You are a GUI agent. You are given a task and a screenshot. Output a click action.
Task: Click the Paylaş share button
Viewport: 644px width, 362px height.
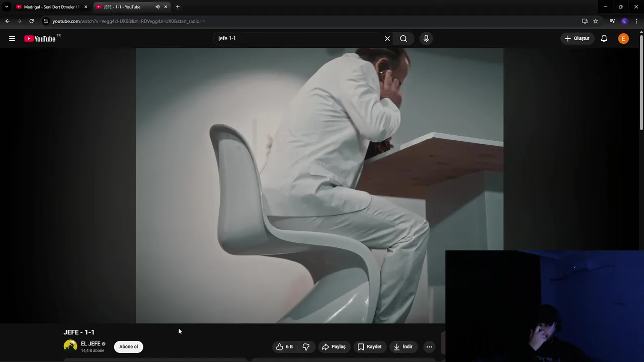334,346
